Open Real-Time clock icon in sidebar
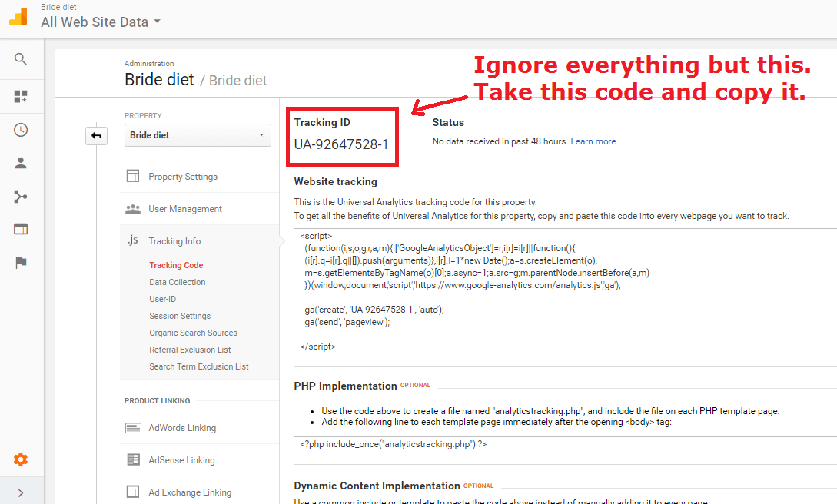The width and height of the screenshot is (837, 504). coord(20,130)
